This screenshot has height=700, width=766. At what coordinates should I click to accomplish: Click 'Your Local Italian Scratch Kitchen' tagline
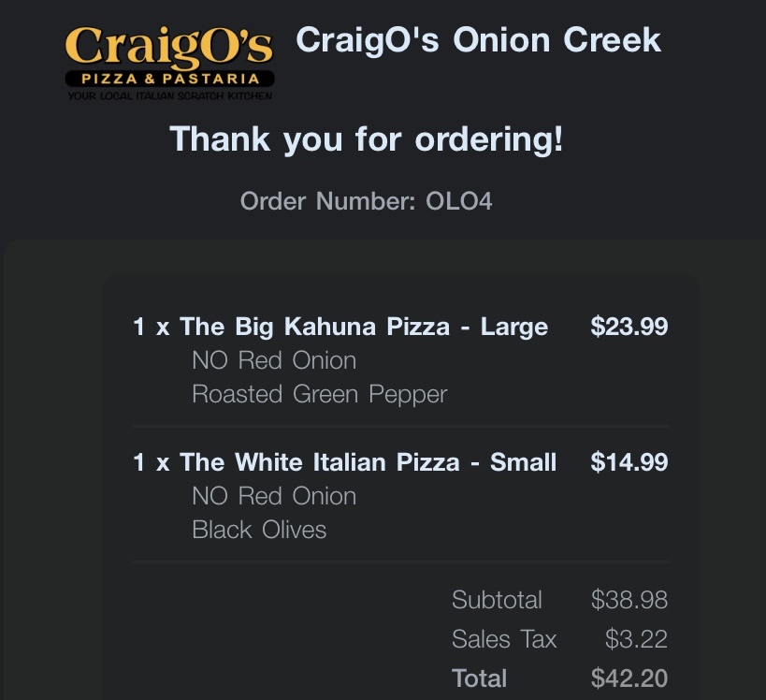point(169,95)
